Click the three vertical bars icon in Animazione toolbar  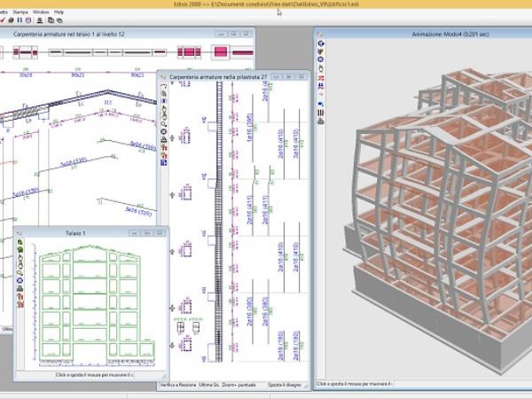click(x=321, y=113)
